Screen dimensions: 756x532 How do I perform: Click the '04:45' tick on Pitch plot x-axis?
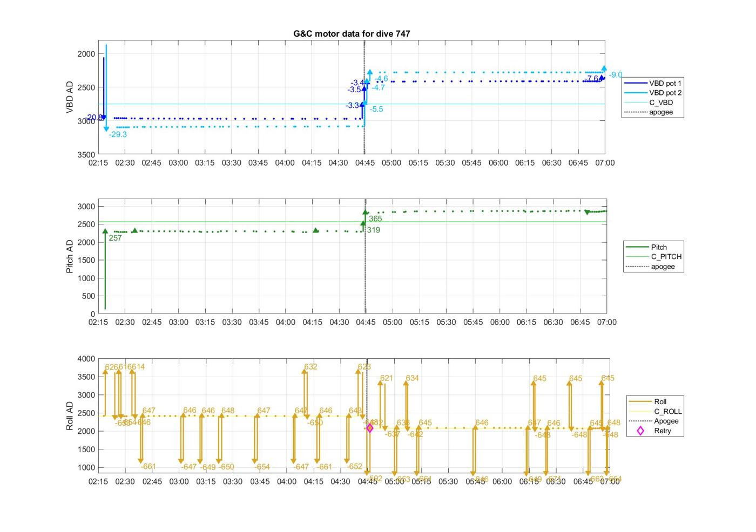click(x=366, y=322)
